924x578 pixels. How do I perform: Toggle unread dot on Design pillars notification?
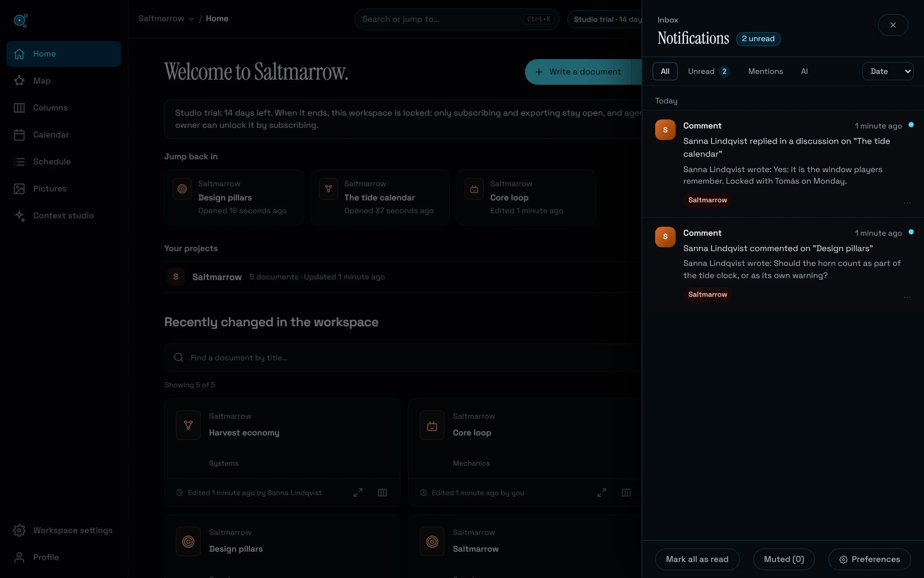pyautogui.click(x=911, y=232)
